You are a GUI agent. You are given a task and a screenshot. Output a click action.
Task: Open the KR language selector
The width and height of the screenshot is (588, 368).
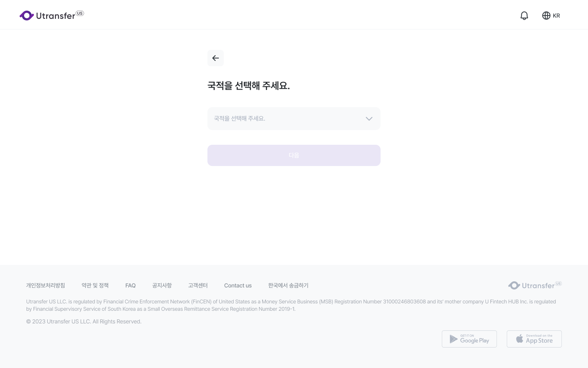(551, 16)
